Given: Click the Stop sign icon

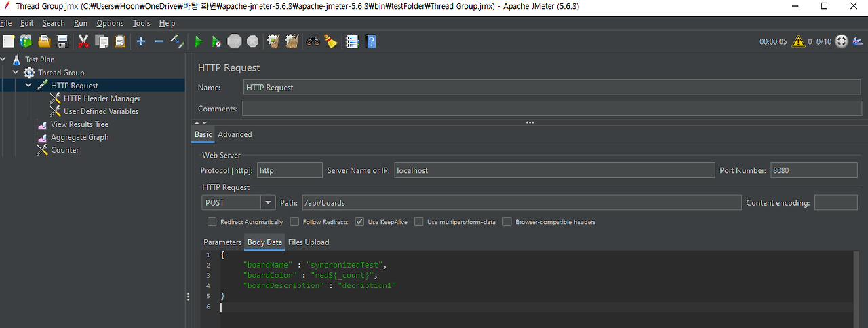Looking at the screenshot, I should [x=235, y=41].
